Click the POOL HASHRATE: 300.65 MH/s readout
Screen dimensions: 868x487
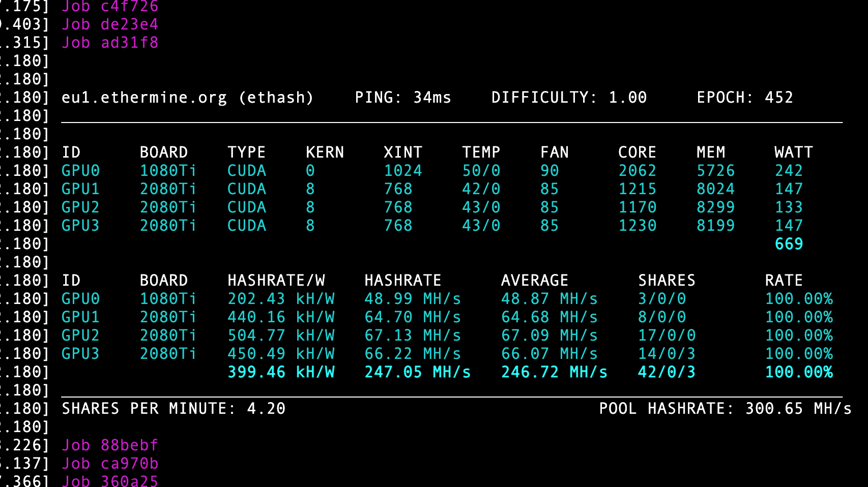pyautogui.click(x=726, y=409)
